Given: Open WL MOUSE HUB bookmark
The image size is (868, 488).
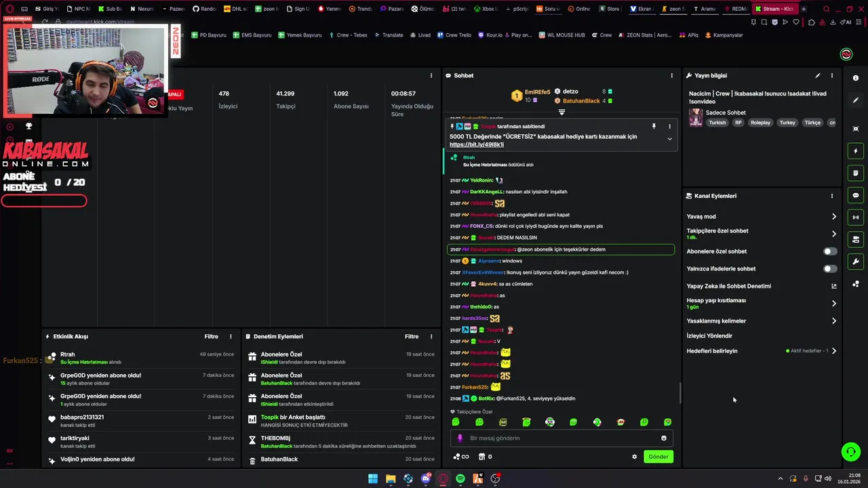Looking at the screenshot, I should 561,35.
